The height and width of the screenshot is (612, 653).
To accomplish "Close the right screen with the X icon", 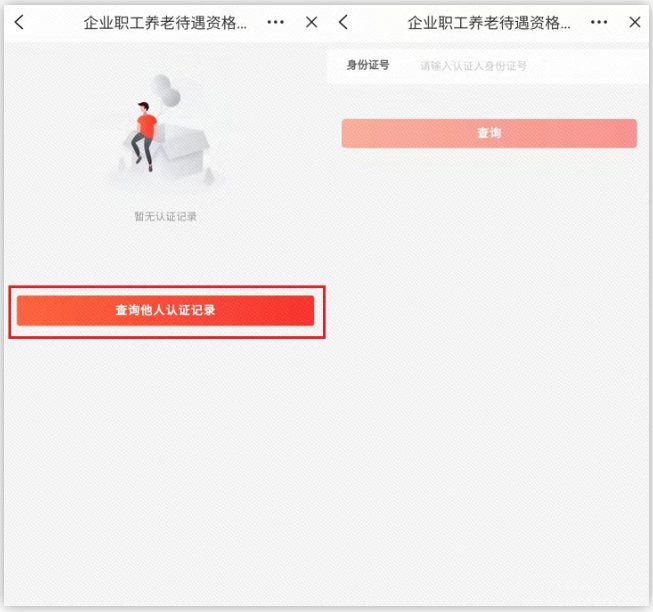I will (x=635, y=22).
